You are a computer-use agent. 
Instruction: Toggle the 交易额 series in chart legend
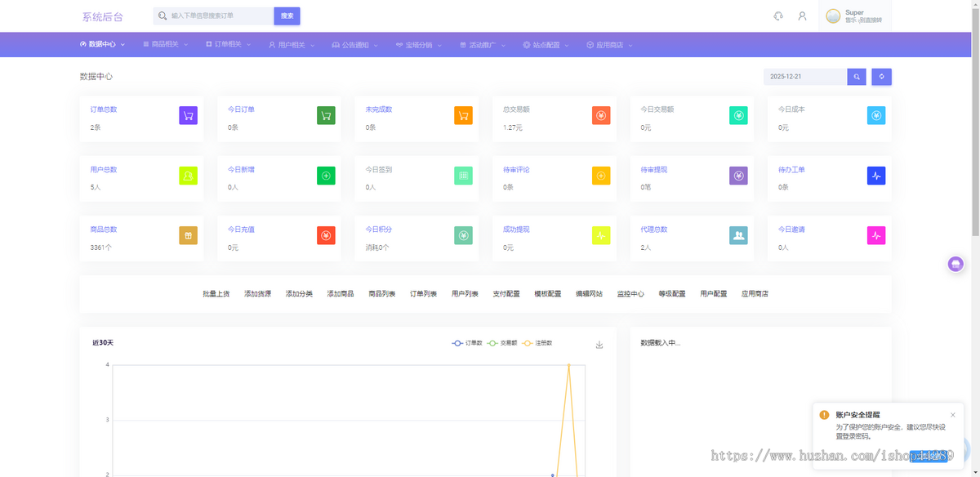pos(502,343)
